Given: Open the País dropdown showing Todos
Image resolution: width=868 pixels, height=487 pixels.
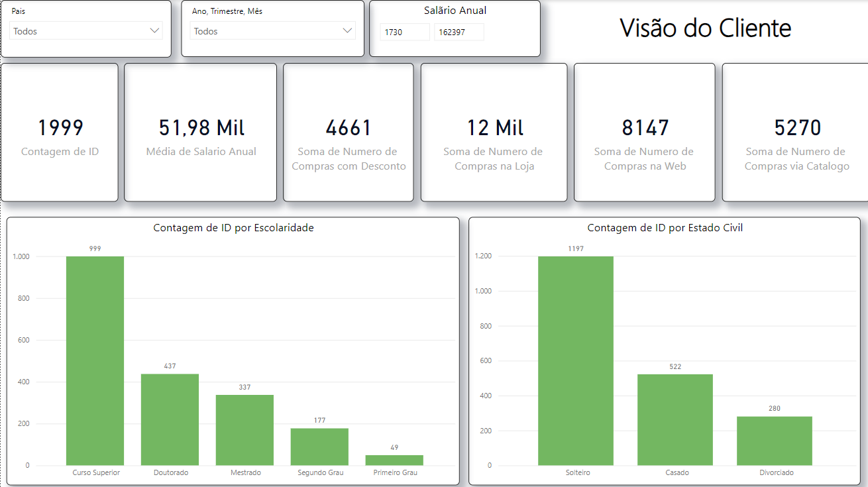Looking at the screenshot, I should 86,30.
